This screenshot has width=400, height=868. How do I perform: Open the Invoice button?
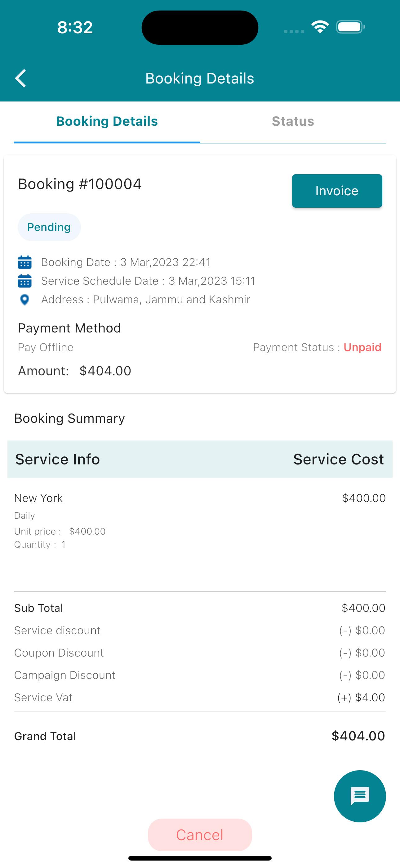tap(337, 191)
